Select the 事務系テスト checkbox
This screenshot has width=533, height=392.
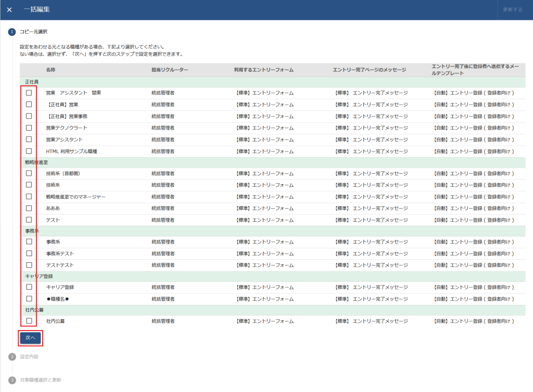(x=29, y=253)
